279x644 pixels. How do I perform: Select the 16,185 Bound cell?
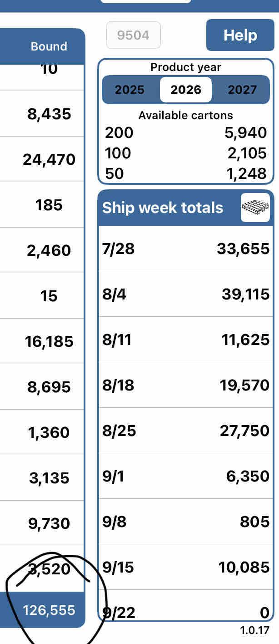[49, 341]
